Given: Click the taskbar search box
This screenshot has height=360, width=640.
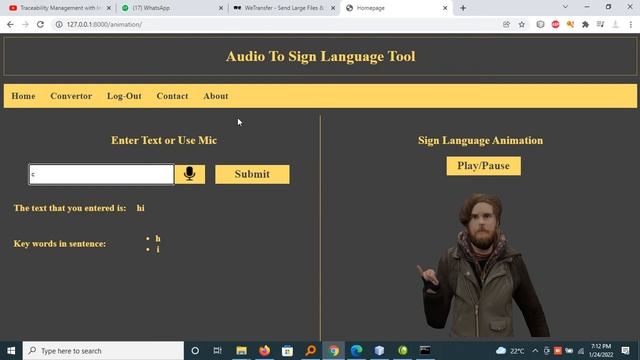Looking at the screenshot, I should coord(103,351).
